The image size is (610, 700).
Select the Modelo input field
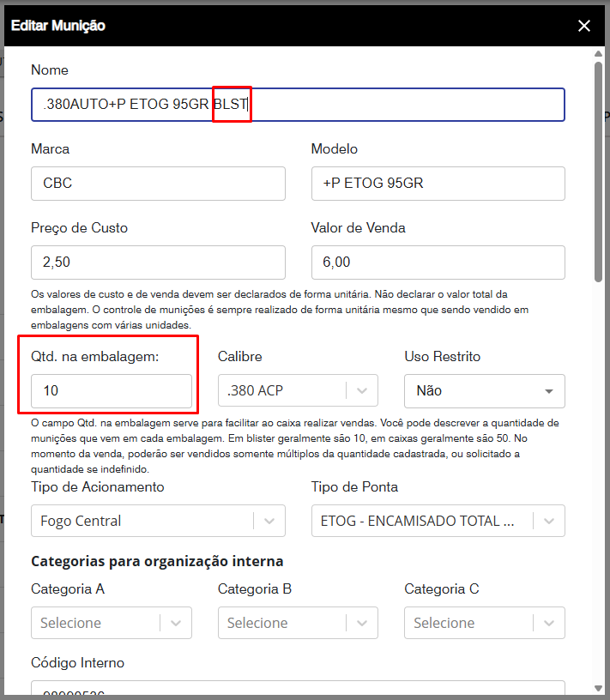click(438, 184)
